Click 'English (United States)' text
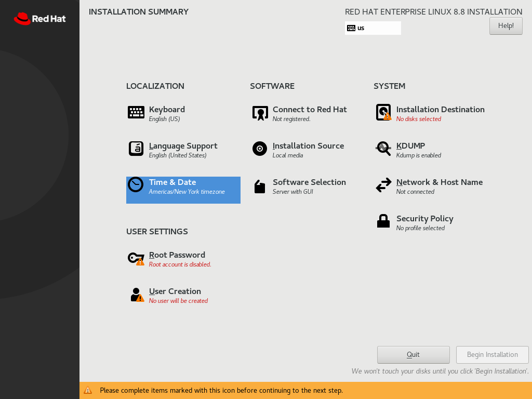Image resolution: width=532 pixels, height=399 pixels. click(x=178, y=155)
